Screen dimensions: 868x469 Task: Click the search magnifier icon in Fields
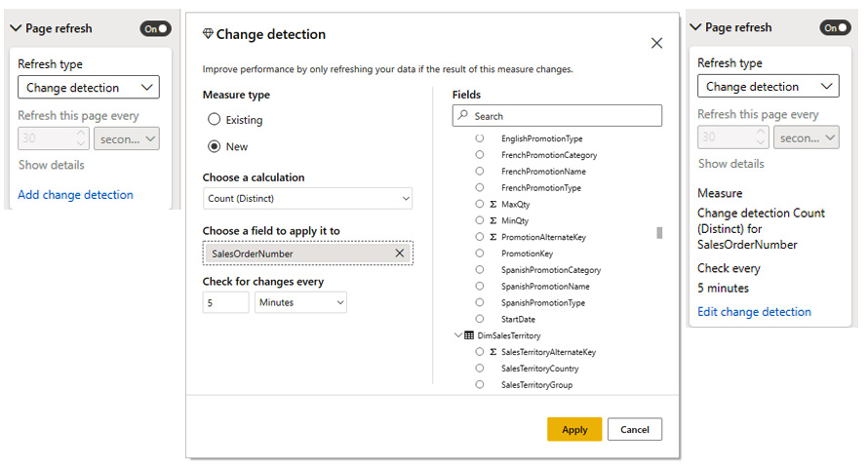coord(463,116)
